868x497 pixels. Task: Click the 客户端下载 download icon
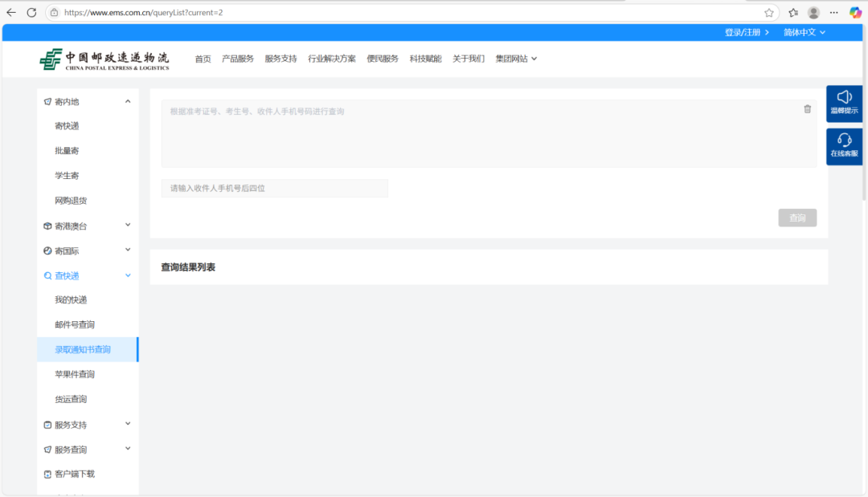click(47, 474)
